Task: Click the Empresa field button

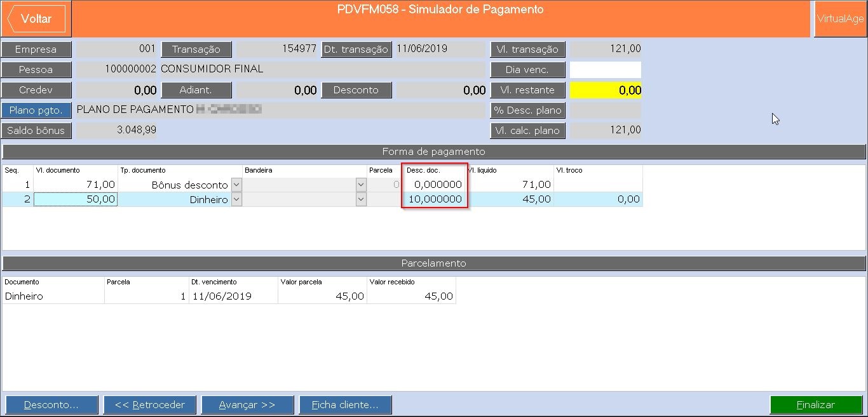Action: coord(36,50)
